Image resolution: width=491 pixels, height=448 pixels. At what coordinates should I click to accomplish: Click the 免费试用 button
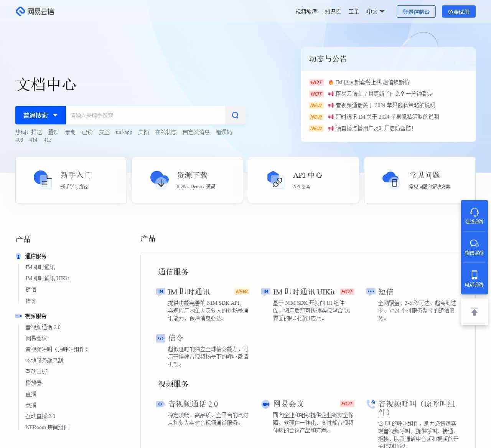click(458, 12)
